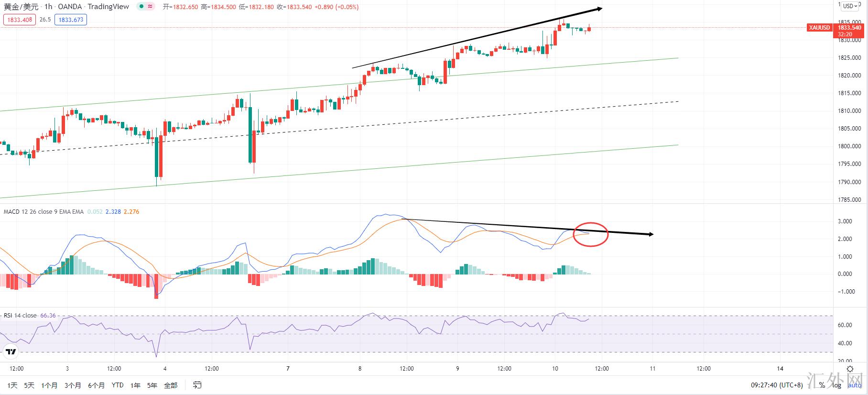Toggle percent scale mode
This screenshot has height=395, width=868.
tap(822, 385)
